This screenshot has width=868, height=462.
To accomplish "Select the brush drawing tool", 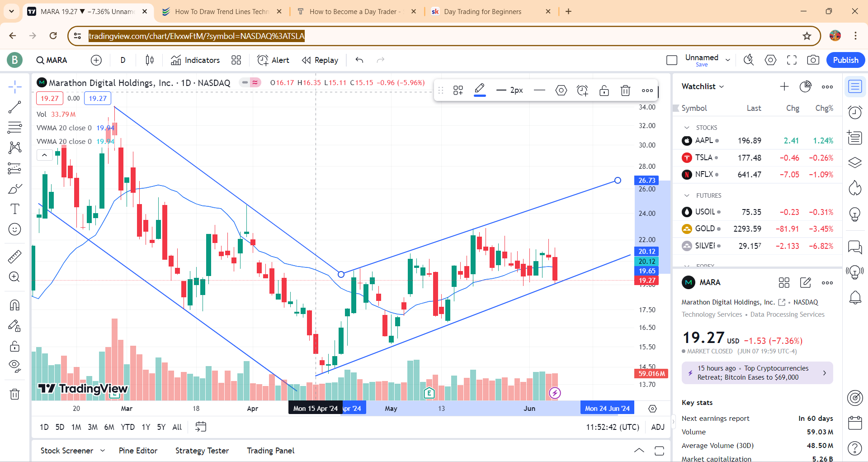I will (15, 188).
